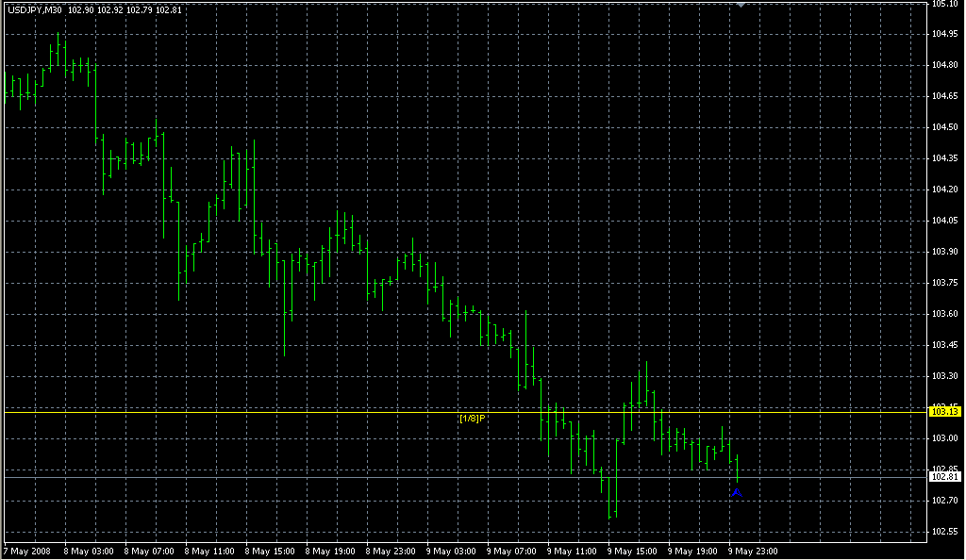The image size is (966, 560).
Task: Click the 104.95 price axis label
Action: [x=945, y=34]
